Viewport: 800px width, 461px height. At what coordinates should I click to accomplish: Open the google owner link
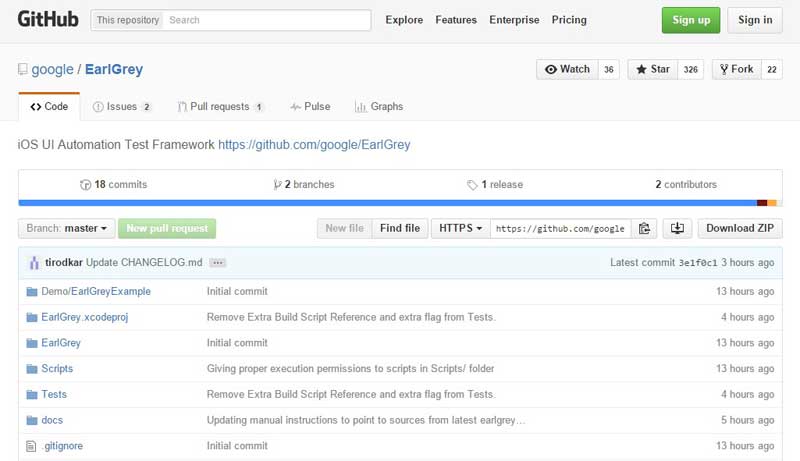(53, 69)
